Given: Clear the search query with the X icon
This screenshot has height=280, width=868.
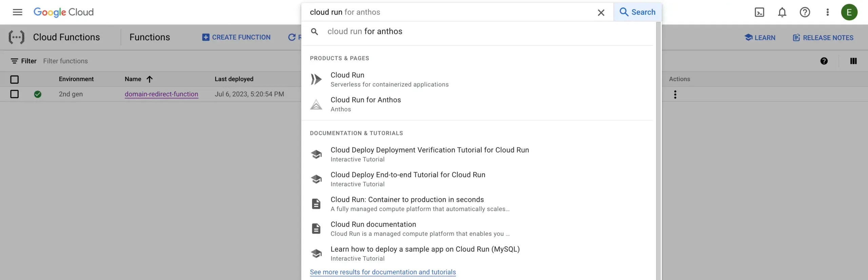Looking at the screenshot, I should (x=601, y=12).
